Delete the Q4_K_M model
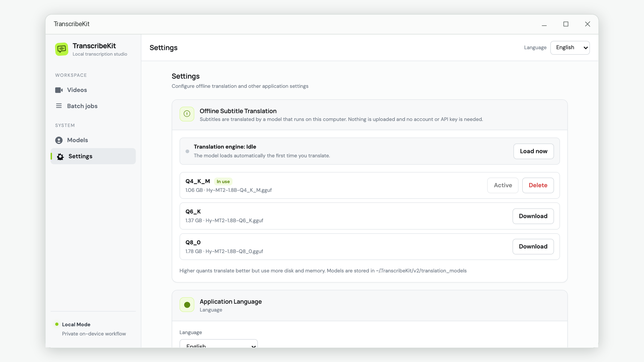 point(538,185)
